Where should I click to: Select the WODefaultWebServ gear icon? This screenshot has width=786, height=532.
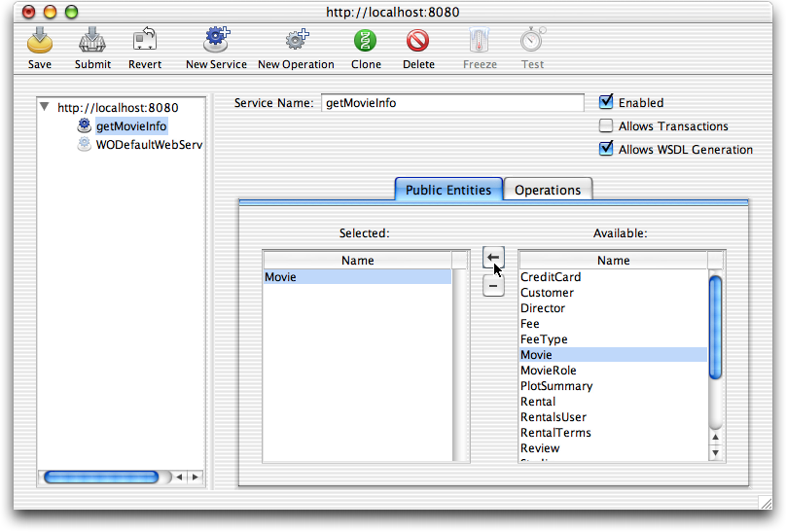pyautogui.click(x=85, y=144)
